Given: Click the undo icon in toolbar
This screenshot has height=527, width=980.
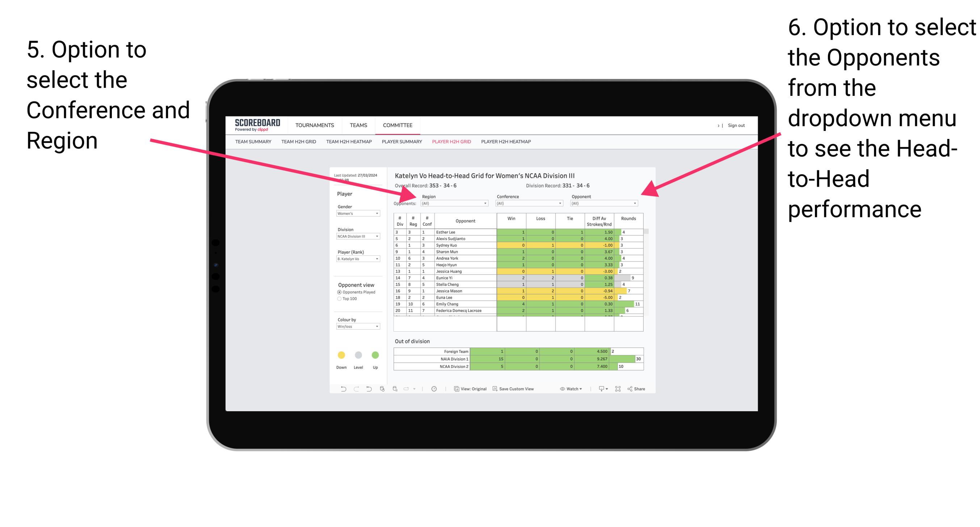Looking at the screenshot, I should [x=340, y=390].
